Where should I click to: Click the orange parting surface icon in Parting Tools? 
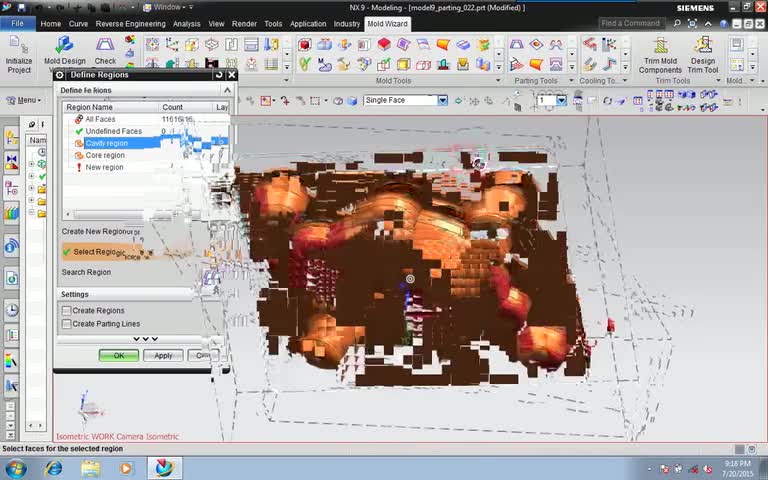pos(536,64)
